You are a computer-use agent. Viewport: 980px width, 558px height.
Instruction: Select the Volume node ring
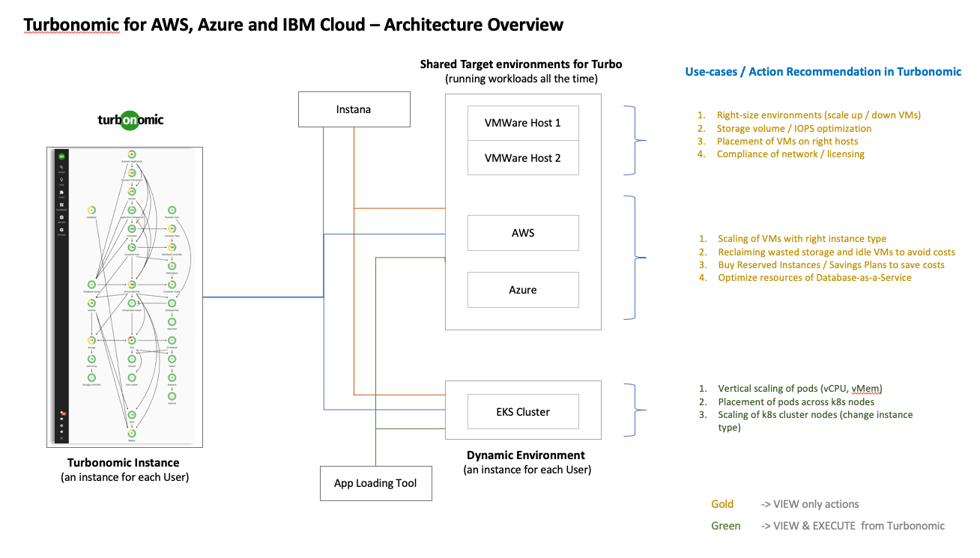point(91,303)
